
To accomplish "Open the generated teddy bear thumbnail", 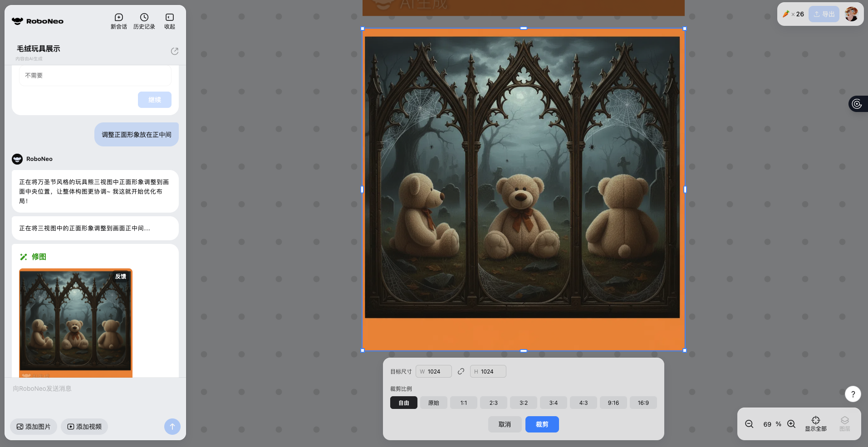I will click(x=75, y=321).
